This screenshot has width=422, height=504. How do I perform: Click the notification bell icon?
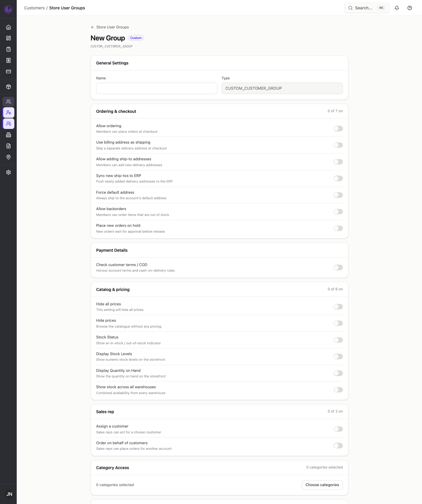click(397, 8)
